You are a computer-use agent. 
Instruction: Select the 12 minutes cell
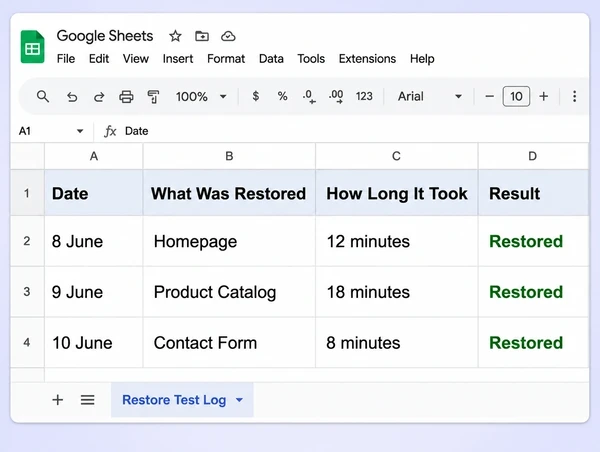coord(396,241)
